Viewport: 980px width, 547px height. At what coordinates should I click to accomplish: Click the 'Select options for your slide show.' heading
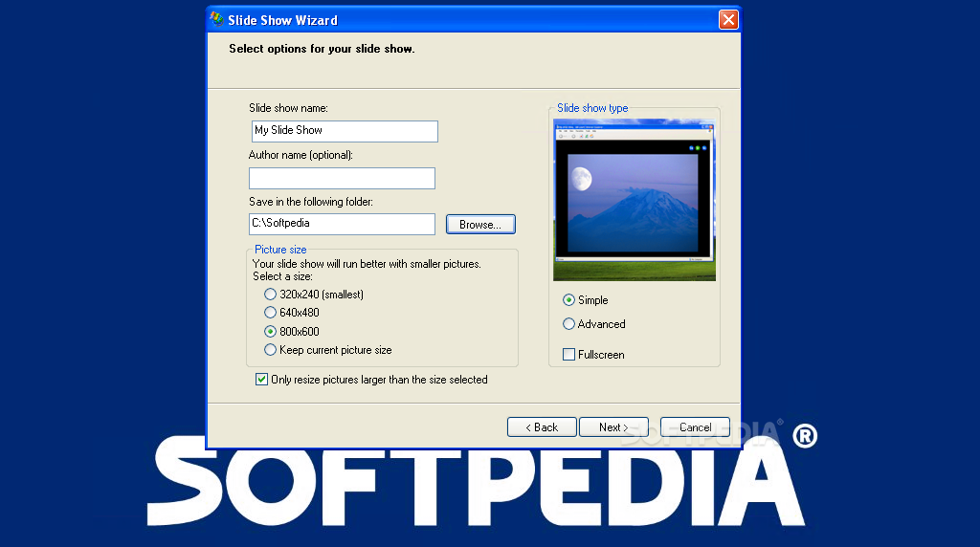(x=322, y=49)
